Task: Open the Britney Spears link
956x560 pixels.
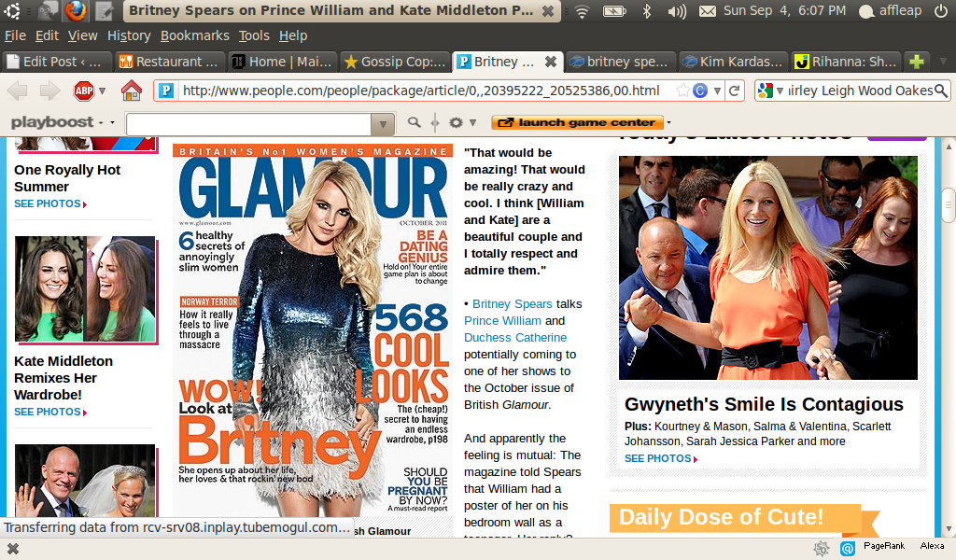Action: click(x=513, y=304)
